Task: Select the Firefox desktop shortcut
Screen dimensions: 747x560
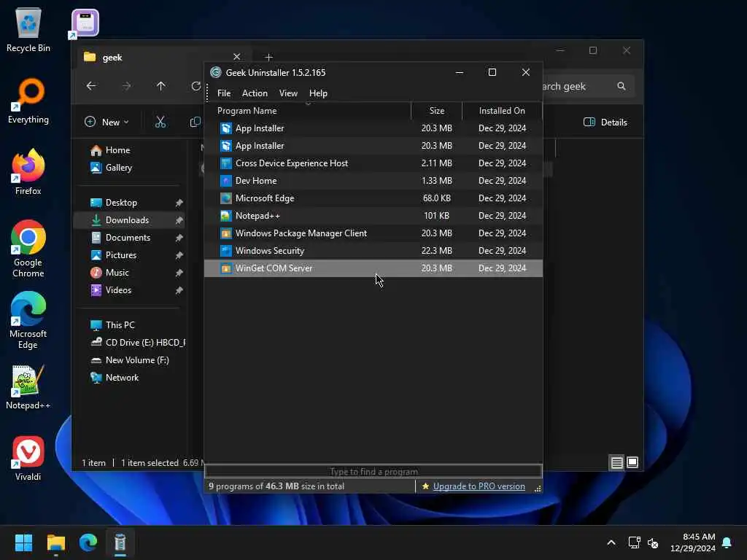Action: [x=28, y=172]
